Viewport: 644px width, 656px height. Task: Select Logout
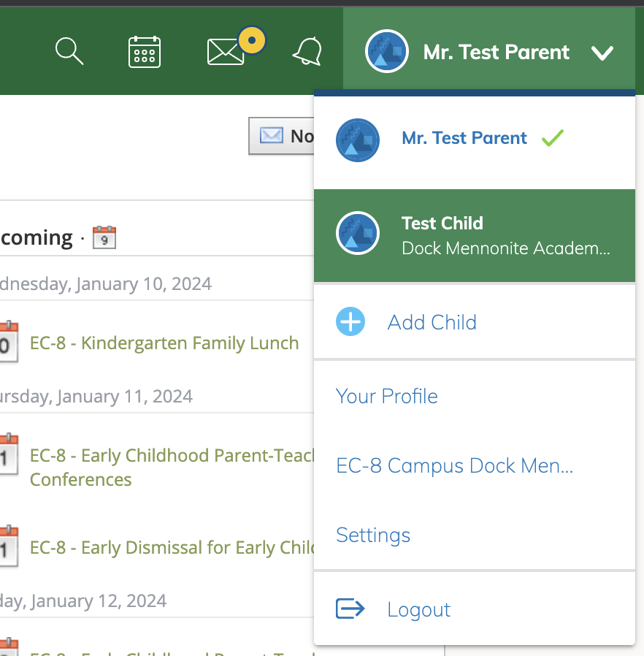tap(475, 609)
